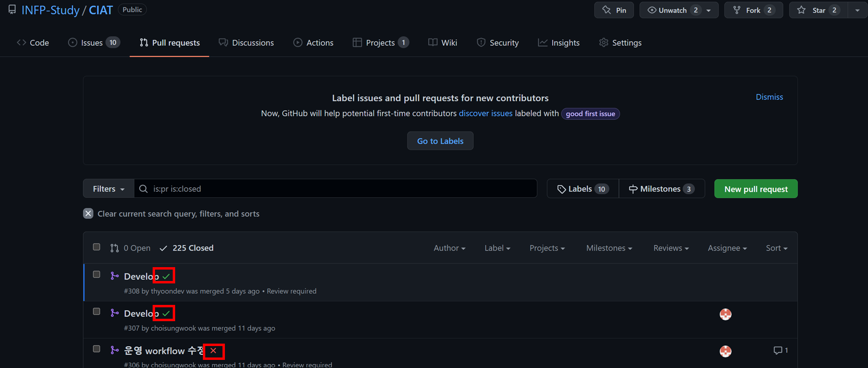Select the Pull requests tab
The image size is (868, 368).
[169, 43]
